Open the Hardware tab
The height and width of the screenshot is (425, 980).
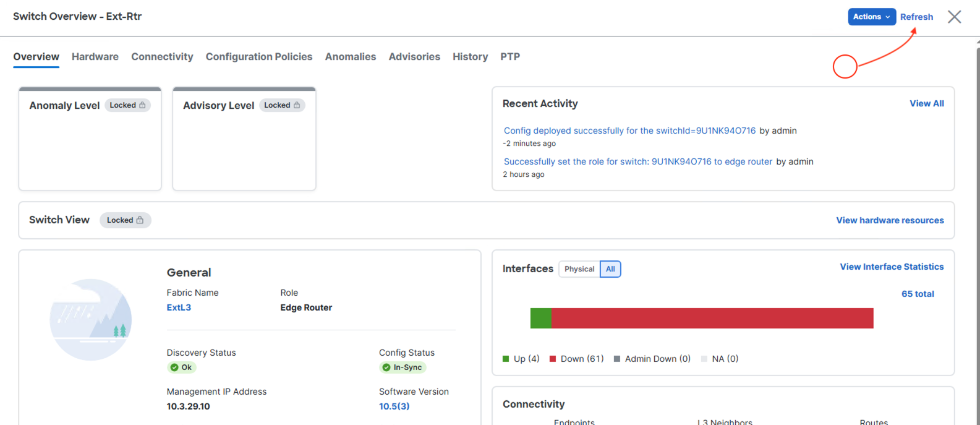(x=95, y=56)
